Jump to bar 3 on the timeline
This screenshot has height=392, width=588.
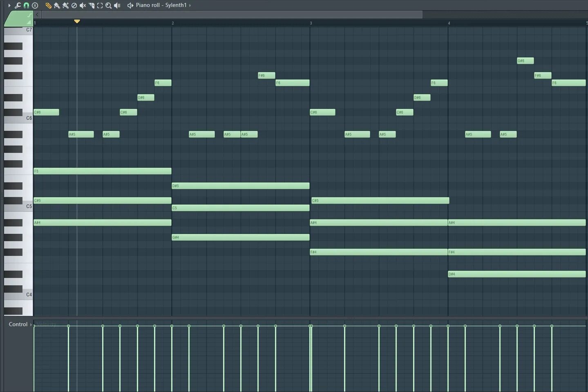click(x=311, y=23)
